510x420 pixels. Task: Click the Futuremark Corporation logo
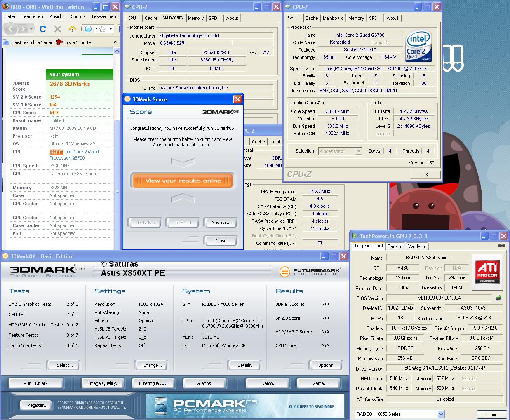(310, 272)
